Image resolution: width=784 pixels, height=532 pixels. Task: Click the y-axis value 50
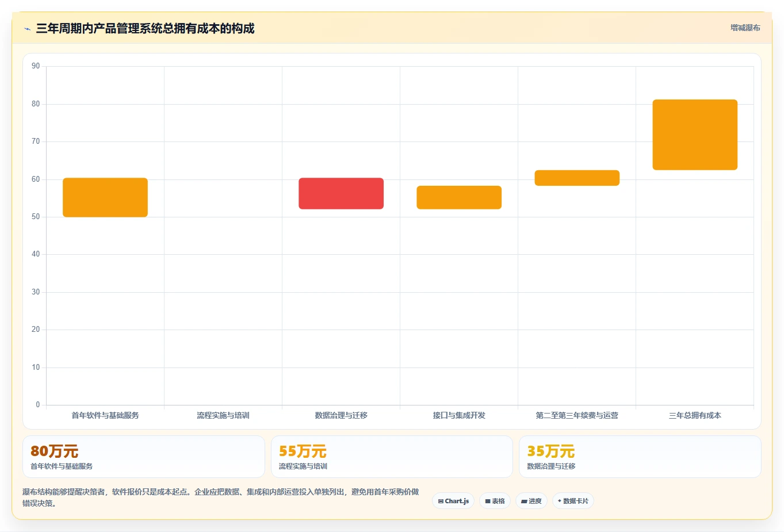[36, 217]
